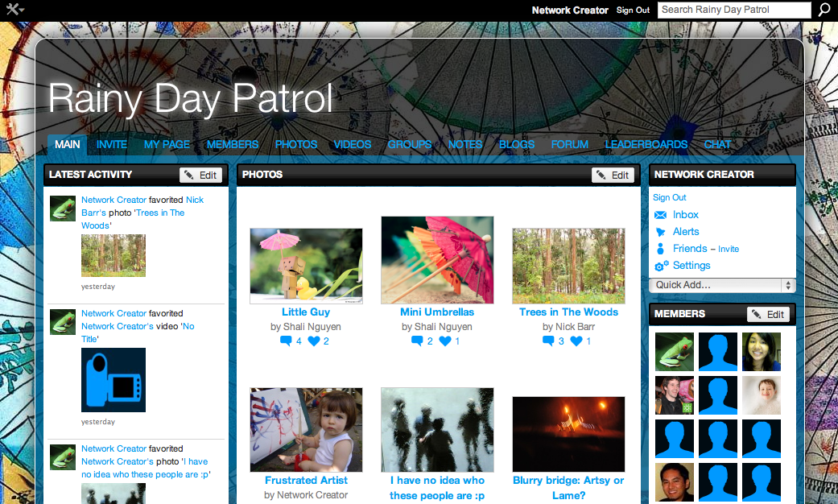Open the Frustrated Artist thumbnail
The width and height of the screenshot is (838, 504).
(x=306, y=430)
